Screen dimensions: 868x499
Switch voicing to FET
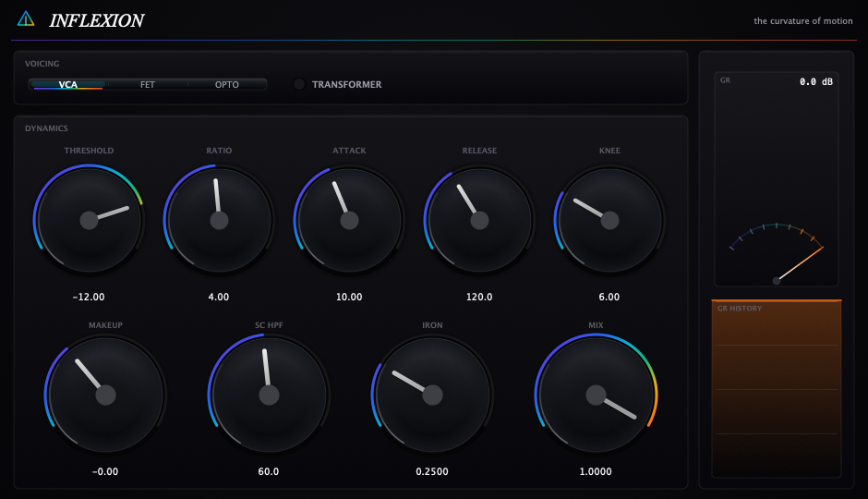pos(147,84)
